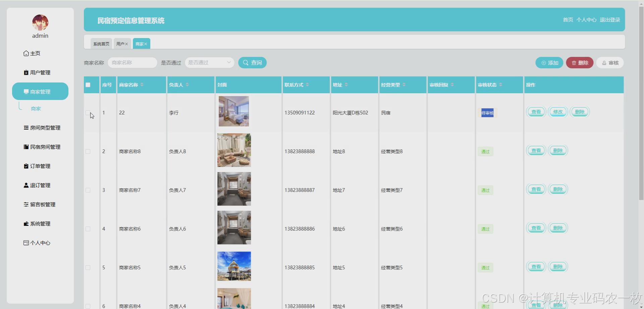This screenshot has width=644, height=309.
Task: Click address 阳光大厦D栋502
Action: [350, 113]
